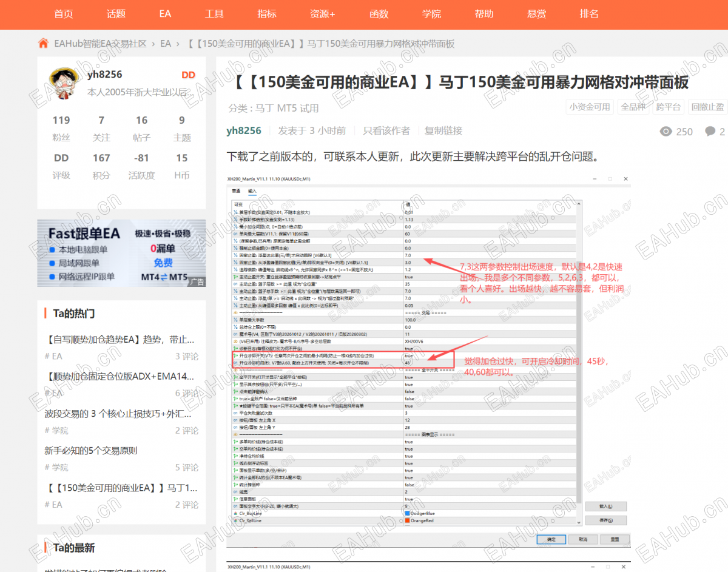This screenshot has width=728, height=572.
Task: Open post author yh8256 link
Action: pos(244,130)
